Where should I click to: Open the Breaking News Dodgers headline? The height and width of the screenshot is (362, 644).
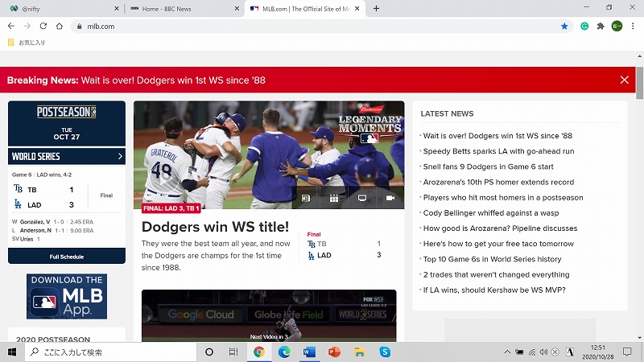(x=173, y=80)
